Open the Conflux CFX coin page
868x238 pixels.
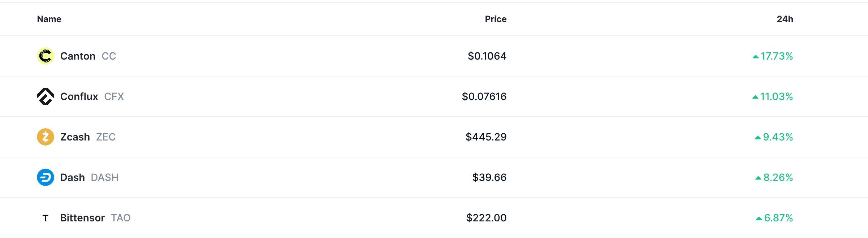pos(80,96)
